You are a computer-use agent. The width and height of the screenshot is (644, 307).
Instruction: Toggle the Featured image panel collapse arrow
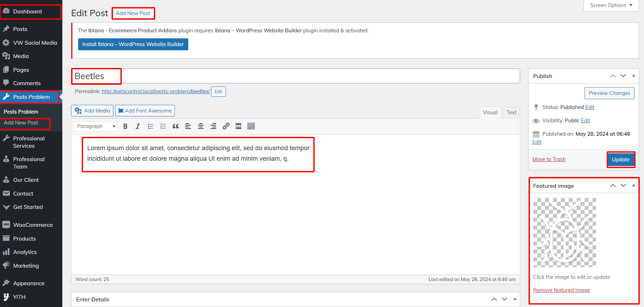point(633,186)
